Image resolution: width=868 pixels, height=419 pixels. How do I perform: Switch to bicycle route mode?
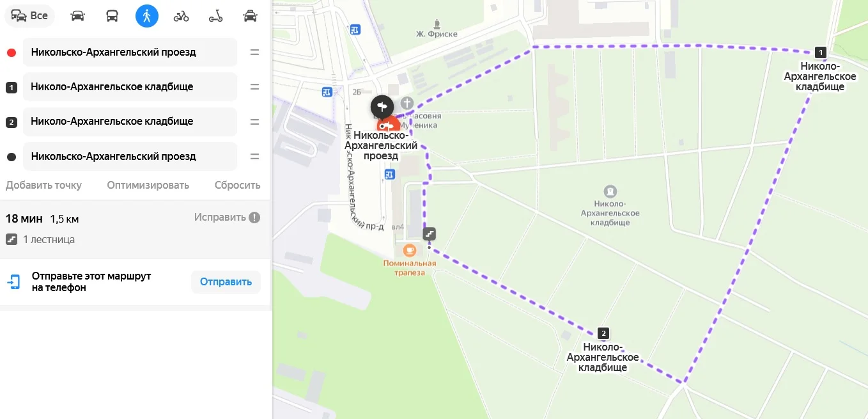182,16
